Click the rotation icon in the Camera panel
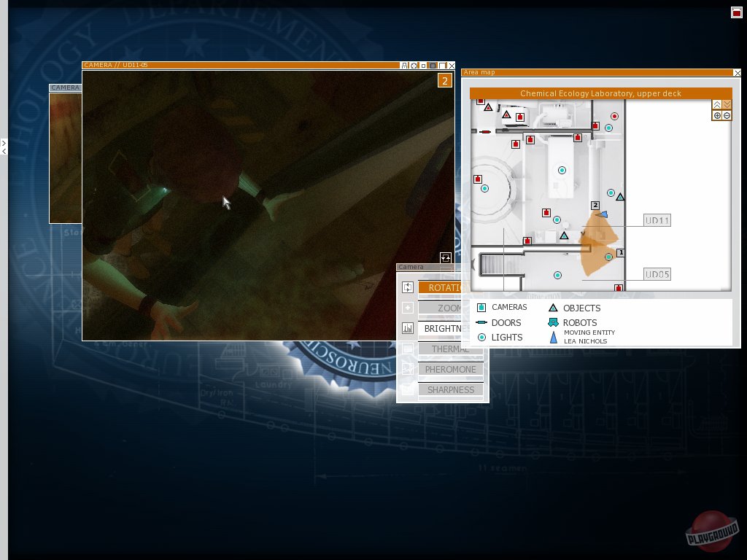This screenshot has height=560, width=747. [408, 287]
